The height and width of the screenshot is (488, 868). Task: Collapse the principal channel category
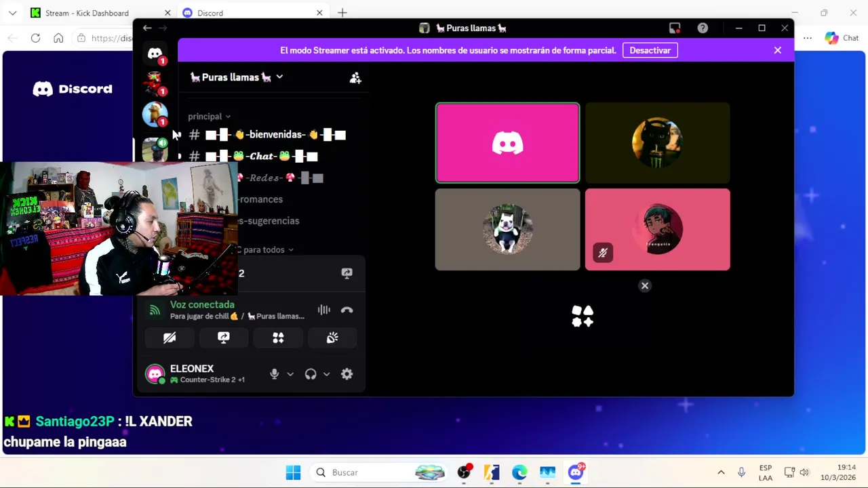coord(209,117)
